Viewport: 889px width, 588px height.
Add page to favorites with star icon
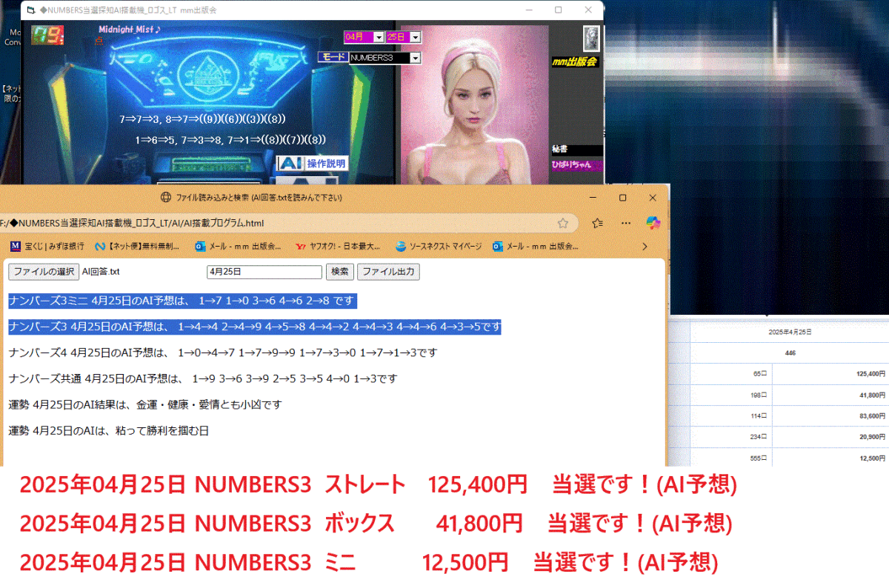[563, 223]
